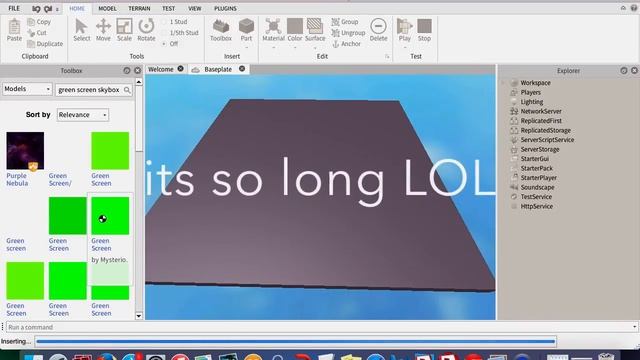Cut the selection
640x360 pixels.
(x=37, y=33)
